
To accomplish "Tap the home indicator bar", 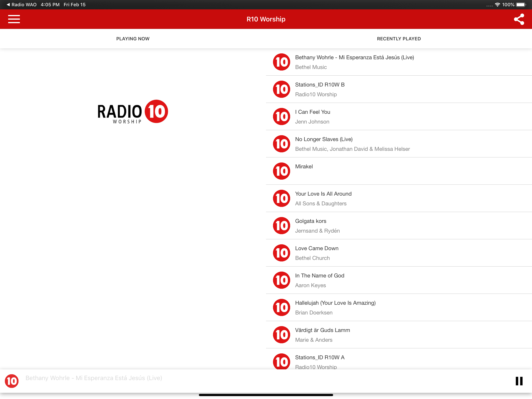I will [x=266, y=395].
